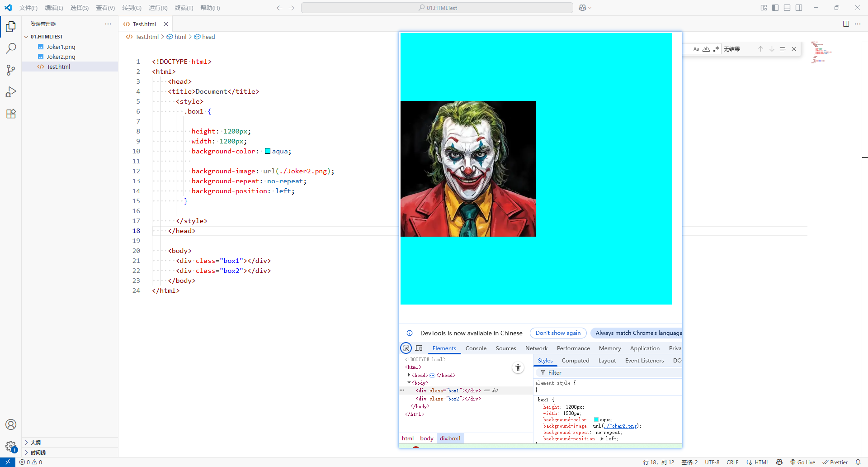Image resolution: width=868 pixels, height=467 pixels.
Task: Toggle Use Regular Expression in find widget
Action: 716,49
